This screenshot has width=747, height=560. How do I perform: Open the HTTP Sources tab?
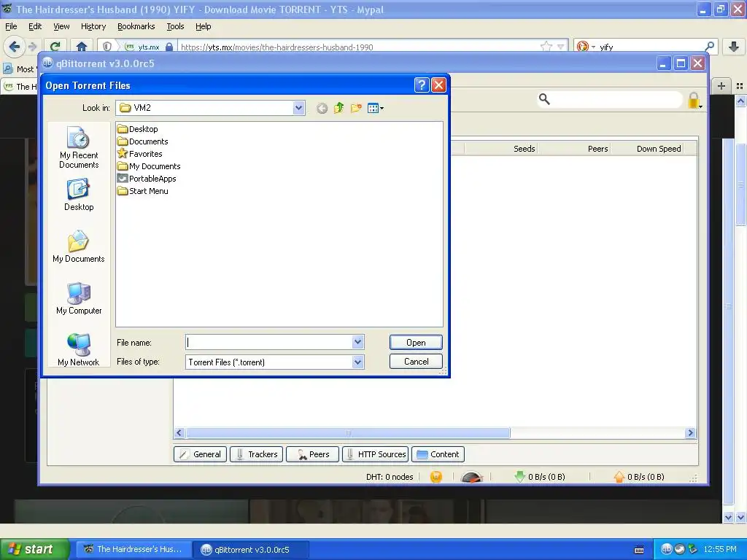376,454
